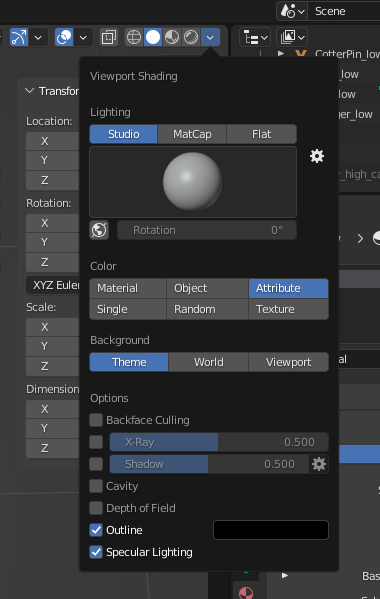Screen dimensions: 380x599
Task: Enable the Cavity option
Action: 96,486
